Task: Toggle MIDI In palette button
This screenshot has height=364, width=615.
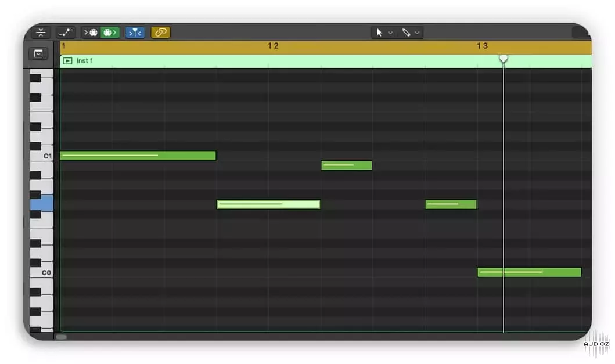Action: (x=91, y=32)
